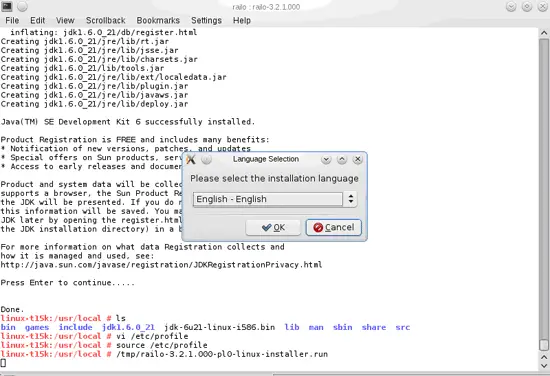Click 'Creating jdk1.6.0_21/jre/lib/rt.jar' line

pos(85,41)
